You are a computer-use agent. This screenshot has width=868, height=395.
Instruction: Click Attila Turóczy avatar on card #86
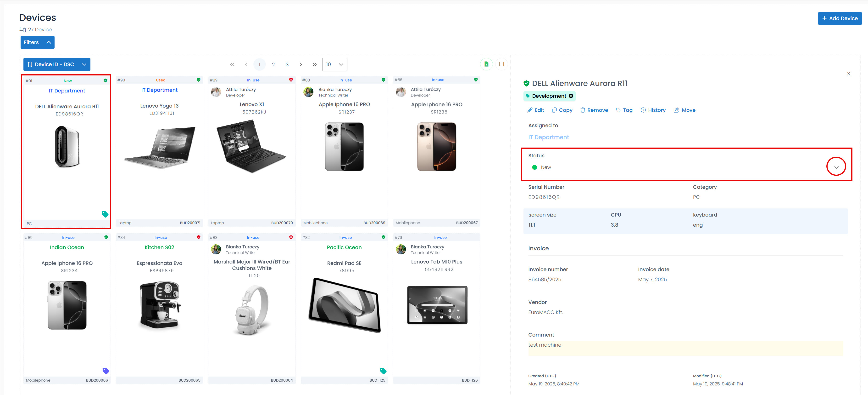click(x=401, y=92)
